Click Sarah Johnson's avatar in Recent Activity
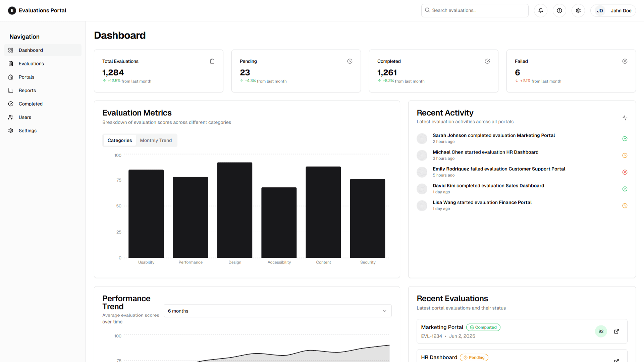The width and height of the screenshot is (644, 362). pos(422,139)
